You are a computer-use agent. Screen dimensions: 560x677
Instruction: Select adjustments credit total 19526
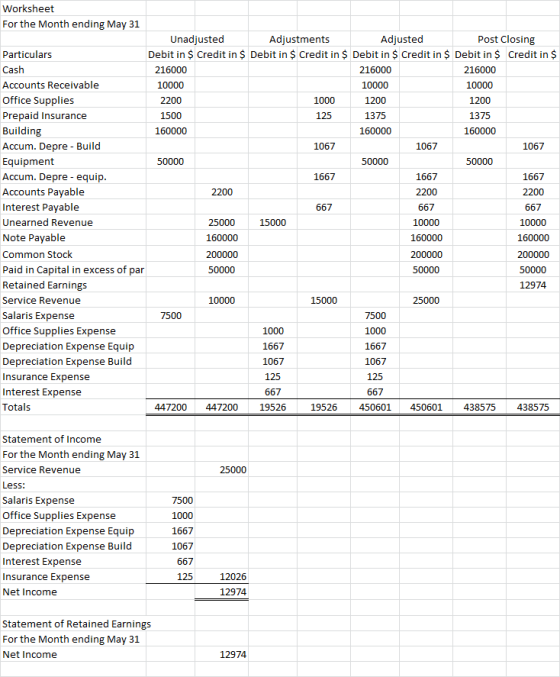pos(324,407)
